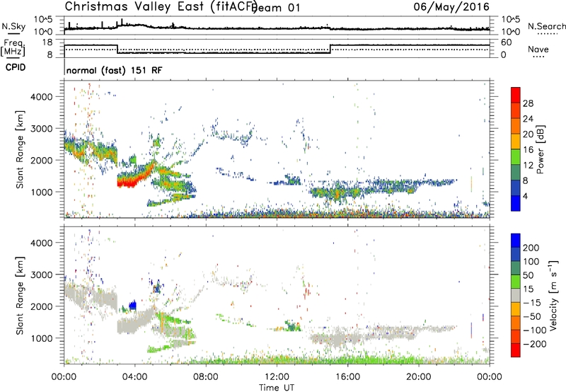
Task: Click the 'normal (fast) 151 RF' text
Action: pos(114,70)
